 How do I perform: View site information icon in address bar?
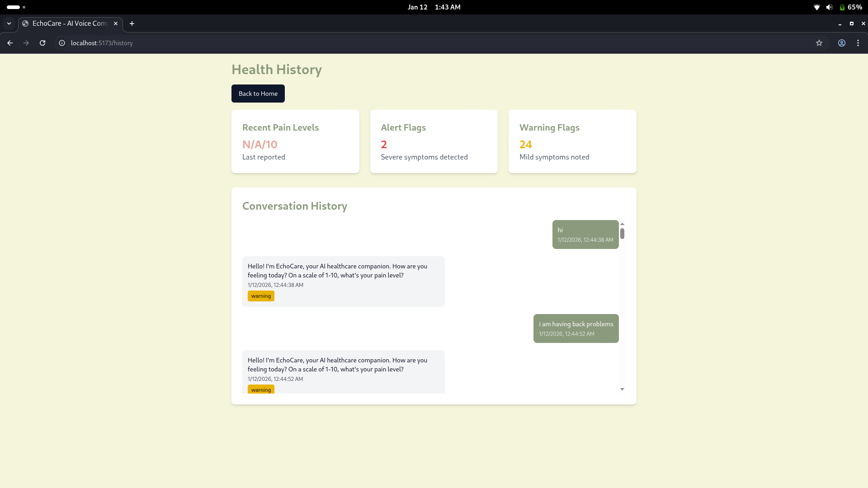pyautogui.click(x=62, y=43)
